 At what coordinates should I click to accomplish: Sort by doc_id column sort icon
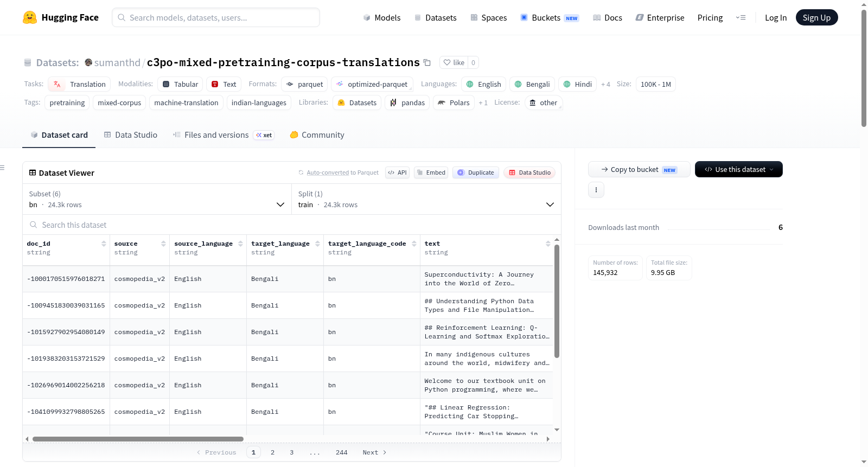pyautogui.click(x=104, y=244)
